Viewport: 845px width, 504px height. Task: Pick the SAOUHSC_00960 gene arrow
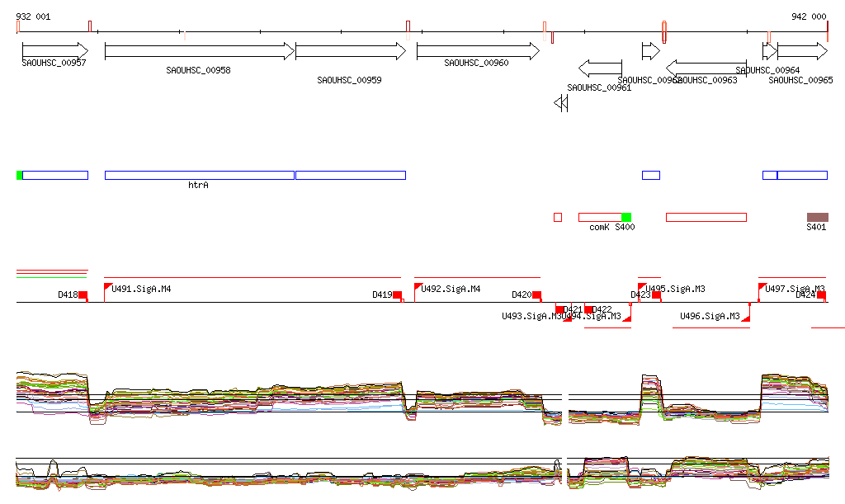[x=478, y=51]
